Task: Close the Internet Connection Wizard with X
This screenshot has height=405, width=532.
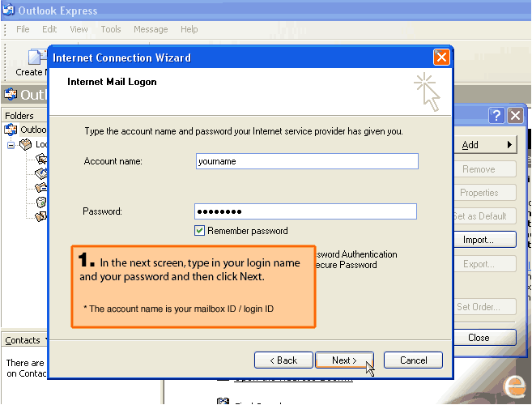Action: 441,57
